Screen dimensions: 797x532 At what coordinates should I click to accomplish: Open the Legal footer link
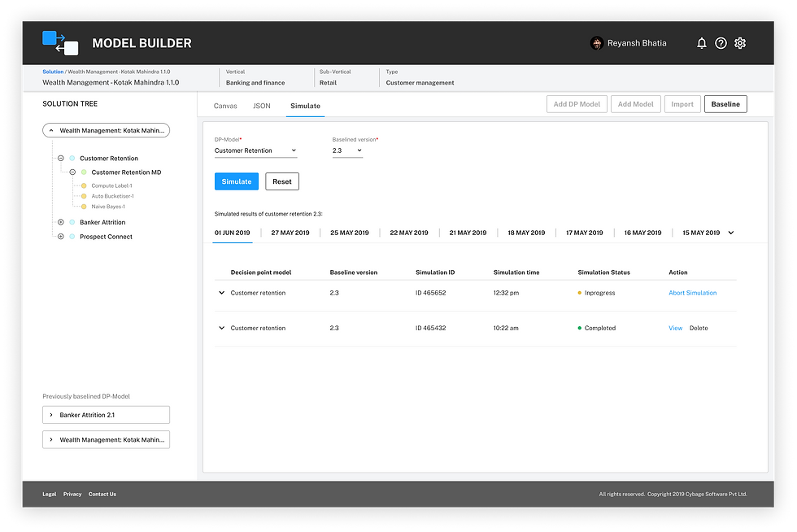pyautogui.click(x=50, y=495)
